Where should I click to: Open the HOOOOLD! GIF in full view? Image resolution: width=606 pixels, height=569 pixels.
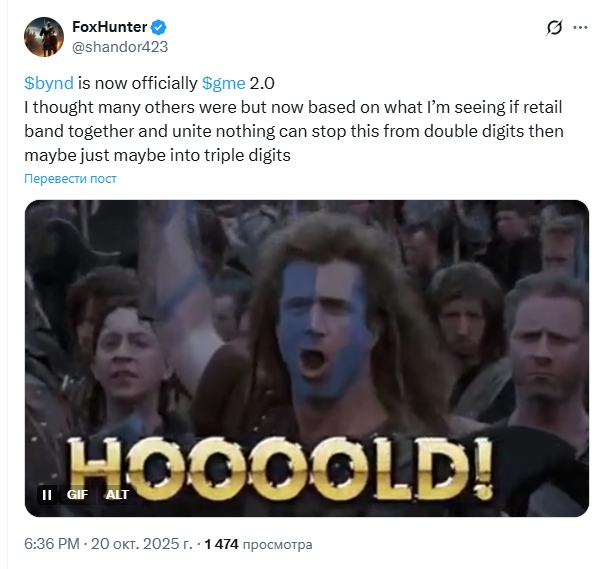coord(307,358)
